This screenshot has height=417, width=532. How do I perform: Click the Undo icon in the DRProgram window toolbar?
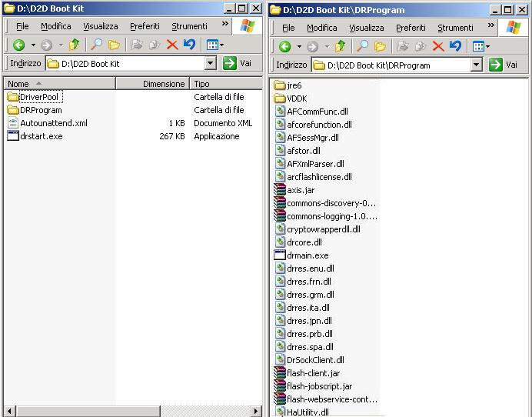(x=455, y=46)
